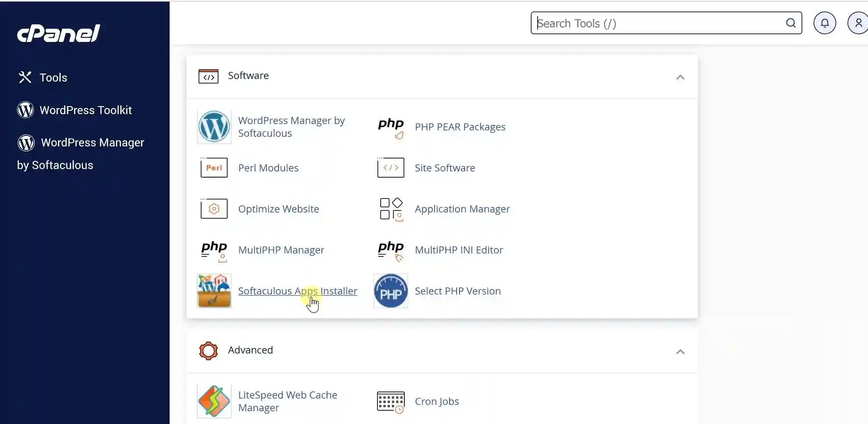Click sidebar WordPress Manager logo icon
The width and height of the screenshot is (868, 424).
(26, 142)
